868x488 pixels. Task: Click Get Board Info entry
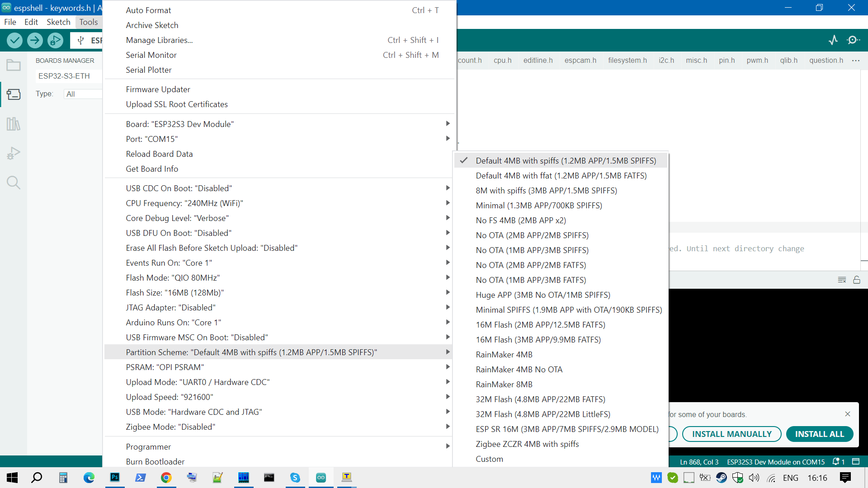point(279,169)
